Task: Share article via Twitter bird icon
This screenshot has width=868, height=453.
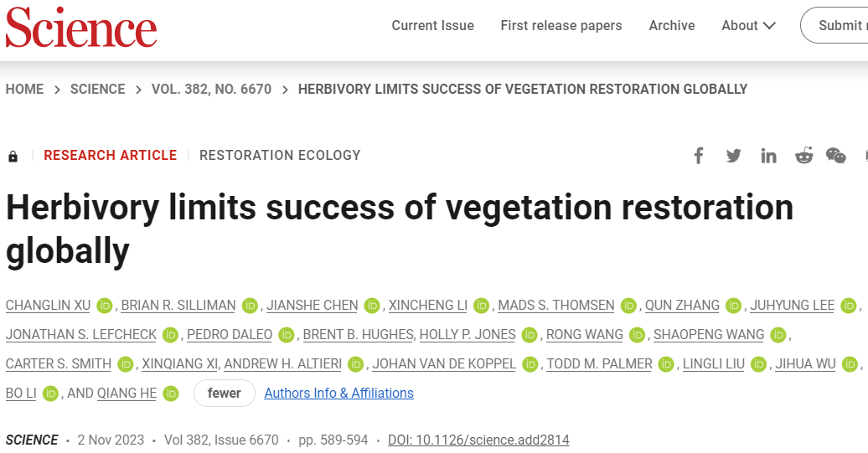Action: (733, 156)
